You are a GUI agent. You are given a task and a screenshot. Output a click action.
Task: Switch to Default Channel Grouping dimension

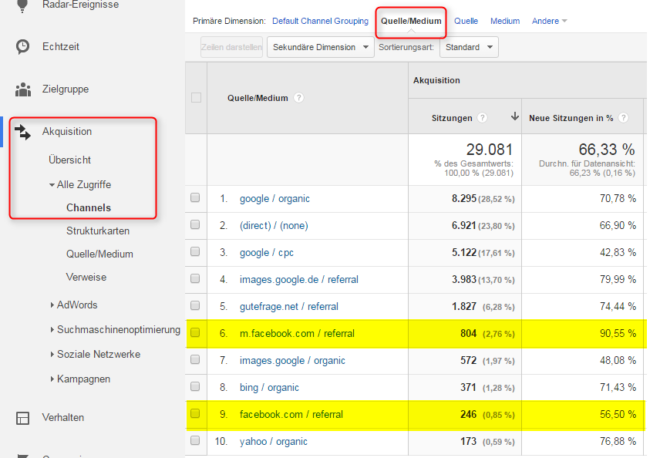click(320, 21)
